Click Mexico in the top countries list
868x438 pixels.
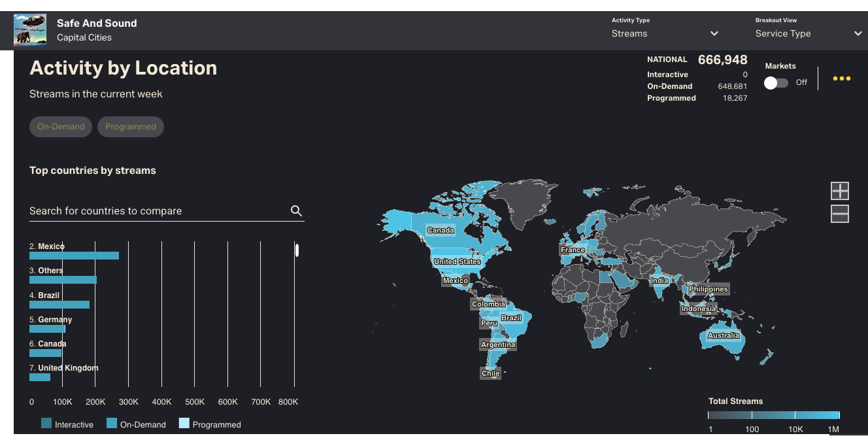[51, 246]
